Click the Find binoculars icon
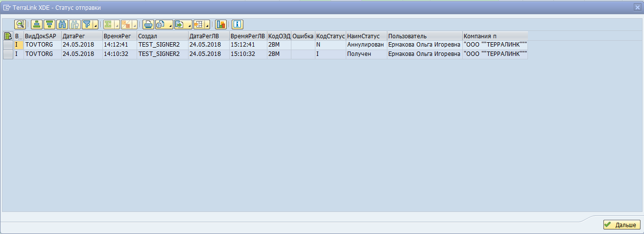The height and width of the screenshot is (234, 644). 62,24
